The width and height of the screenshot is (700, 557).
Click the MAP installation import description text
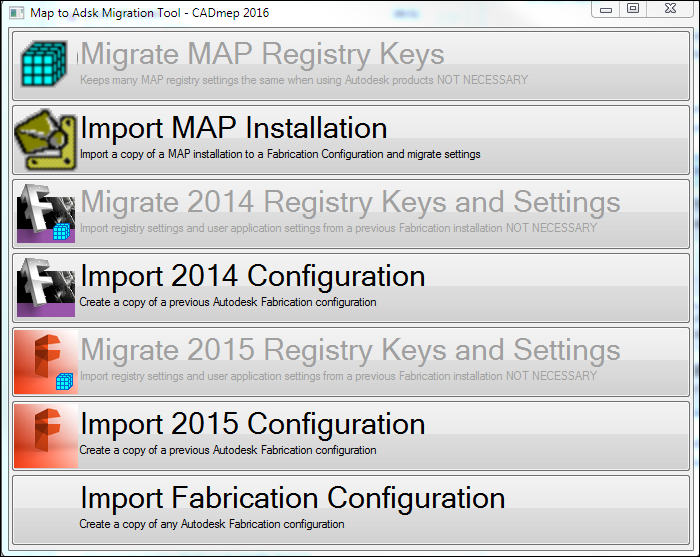tap(280, 154)
